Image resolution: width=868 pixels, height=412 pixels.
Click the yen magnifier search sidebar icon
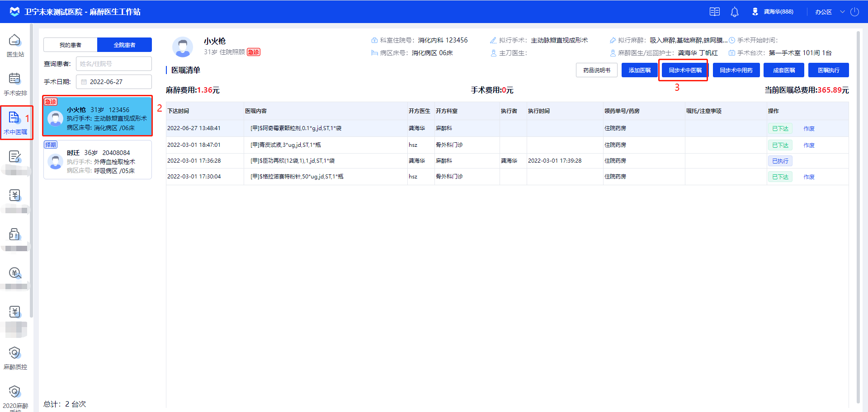click(x=15, y=273)
